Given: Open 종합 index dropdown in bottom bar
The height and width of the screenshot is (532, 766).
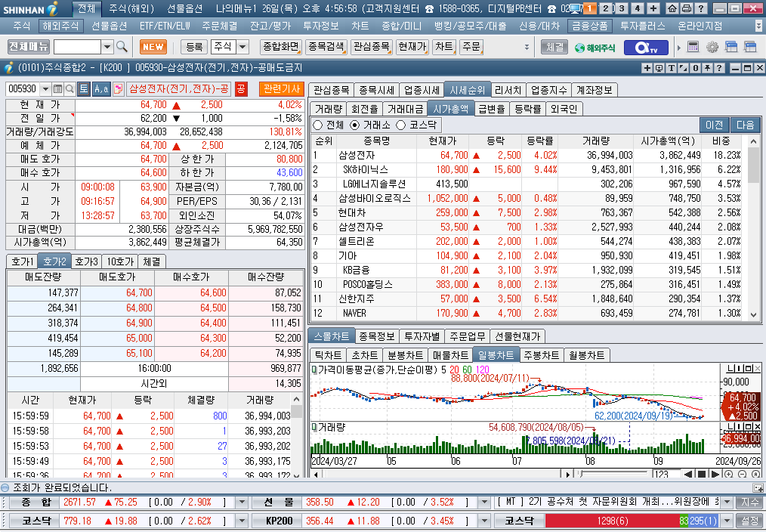Looking at the screenshot, I should [x=241, y=503].
